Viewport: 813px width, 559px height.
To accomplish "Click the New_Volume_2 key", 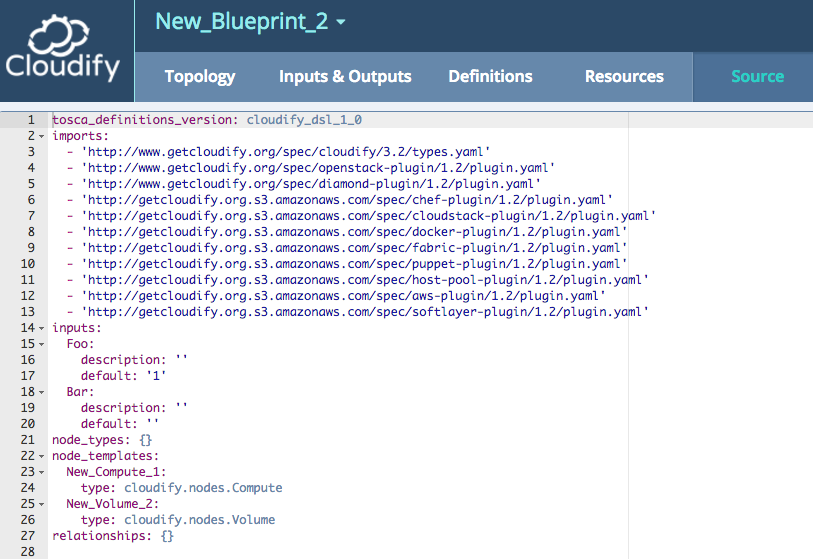I will (113, 504).
